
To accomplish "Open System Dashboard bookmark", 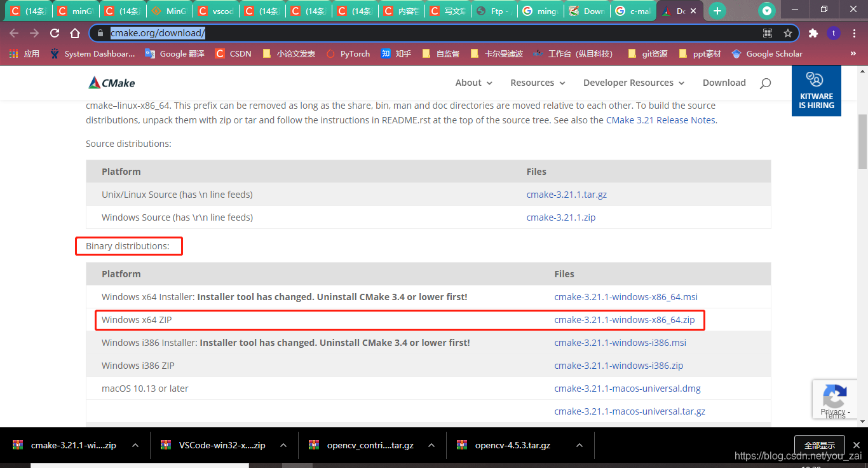I will [x=92, y=54].
